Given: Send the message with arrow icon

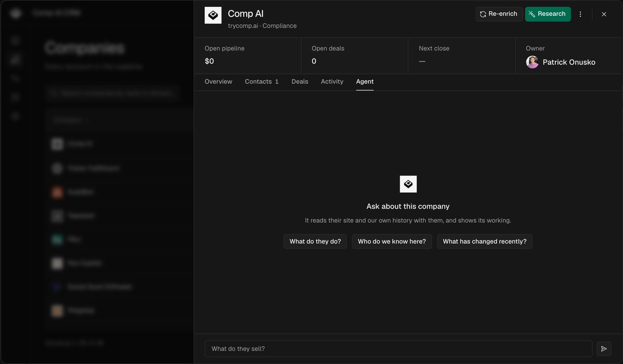Looking at the screenshot, I should pyautogui.click(x=604, y=348).
